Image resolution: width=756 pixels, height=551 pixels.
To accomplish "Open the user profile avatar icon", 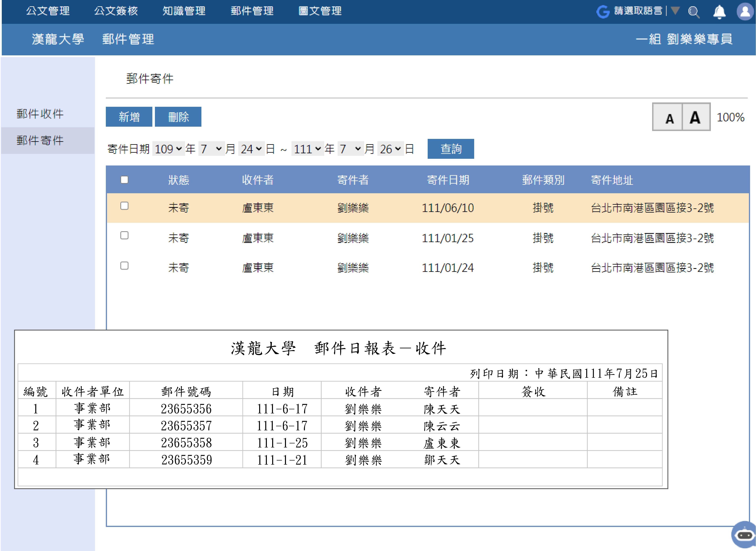I will (x=745, y=12).
